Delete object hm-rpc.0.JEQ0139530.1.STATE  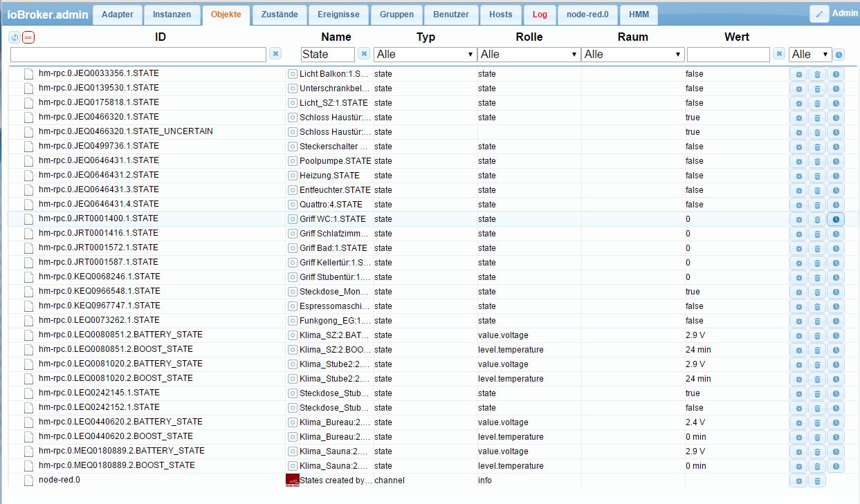[x=817, y=88]
